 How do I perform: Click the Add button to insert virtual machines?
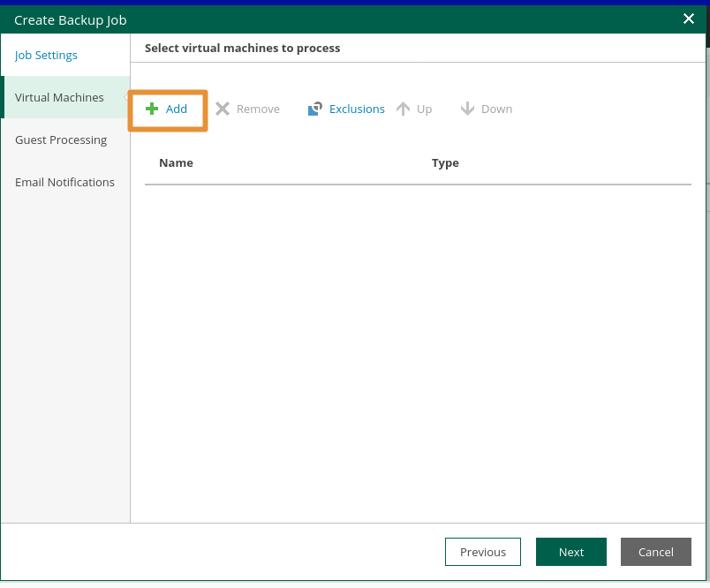pos(168,109)
